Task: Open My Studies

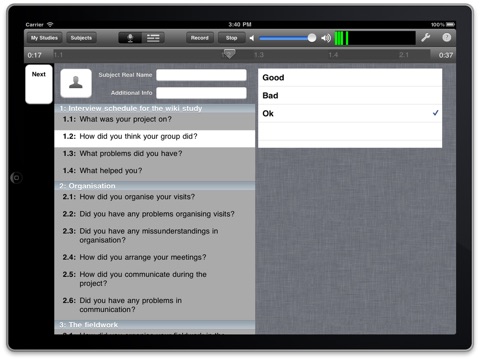Action: (44, 38)
